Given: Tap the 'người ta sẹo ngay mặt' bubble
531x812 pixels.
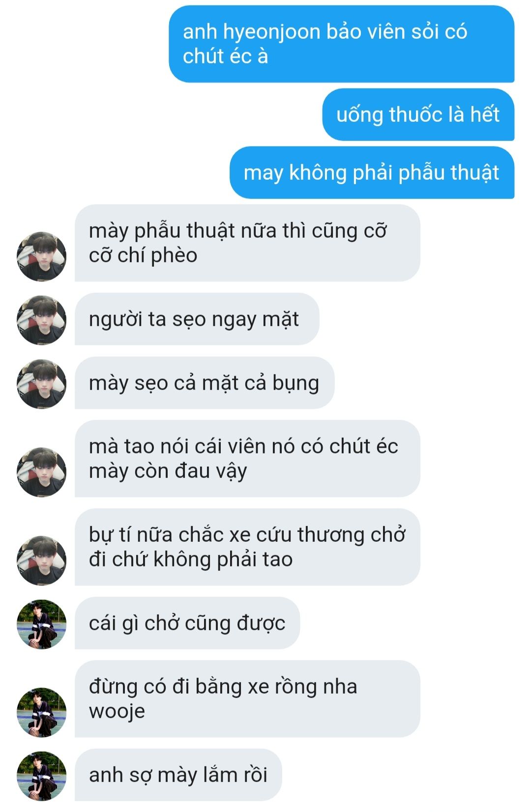Looking at the screenshot, I should pyautogui.click(x=197, y=319).
